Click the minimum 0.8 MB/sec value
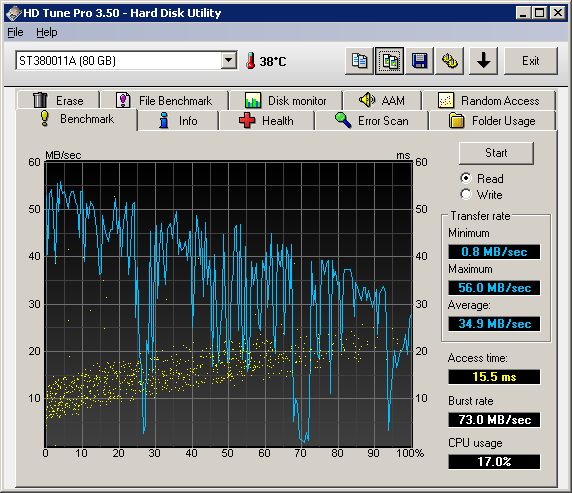This screenshot has width=572, height=493. pyautogui.click(x=494, y=252)
